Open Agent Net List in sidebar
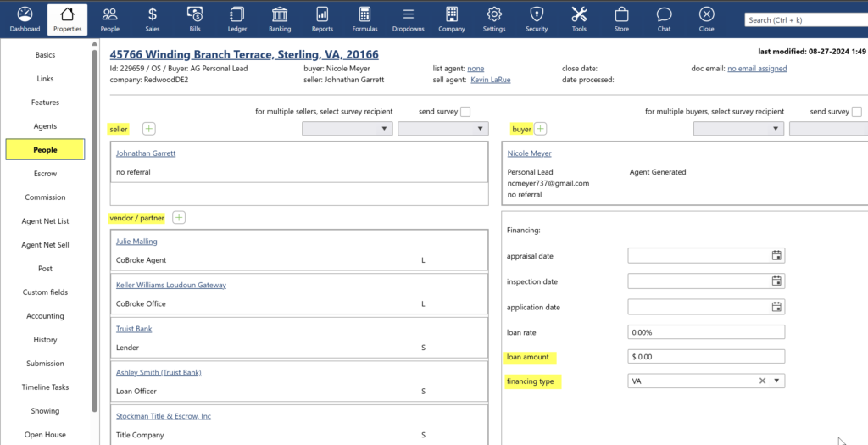Viewport: 868px width, 445px height. click(x=45, y=221)
